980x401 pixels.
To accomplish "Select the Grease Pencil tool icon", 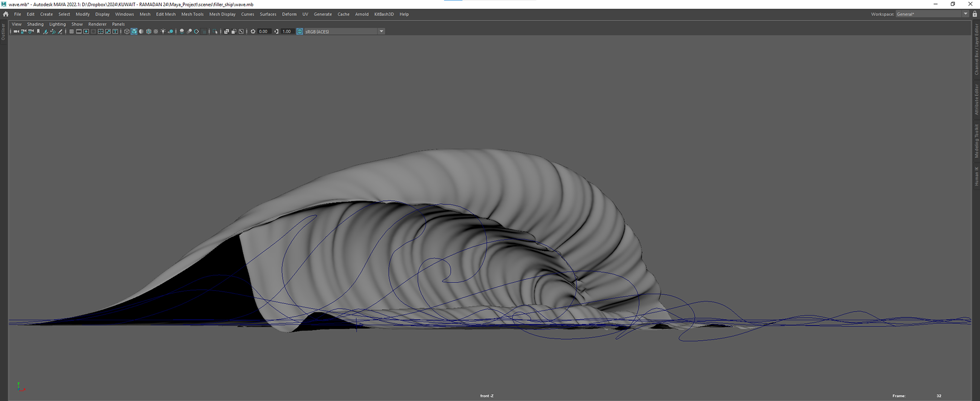I will [x=60, y=32].
